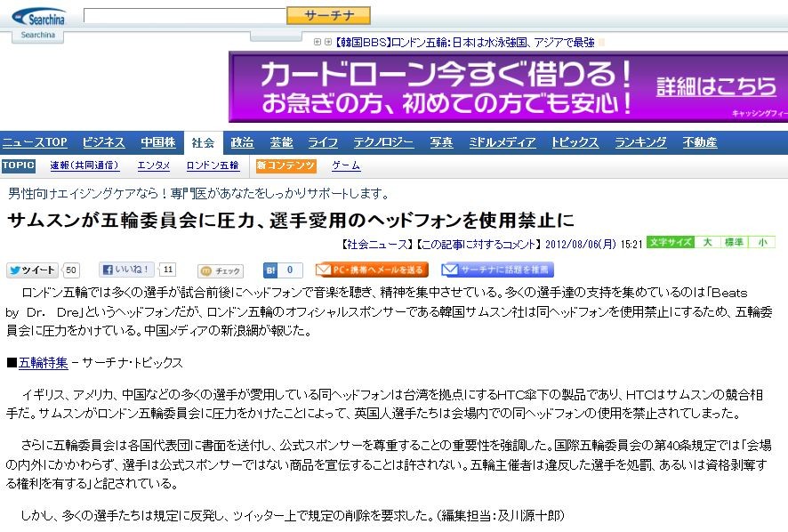Switch to the 芸能 tab
Screen dimensions: 788x532
pos(281,142)
